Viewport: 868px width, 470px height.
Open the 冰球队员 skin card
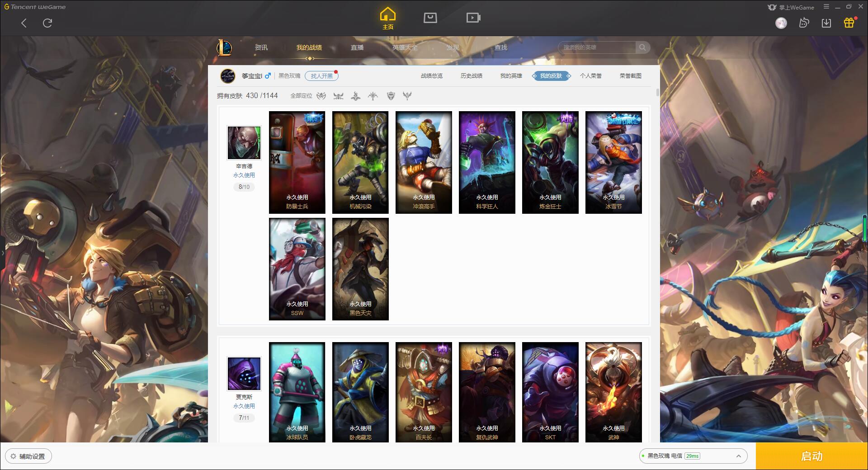click(x=297, y=392)
